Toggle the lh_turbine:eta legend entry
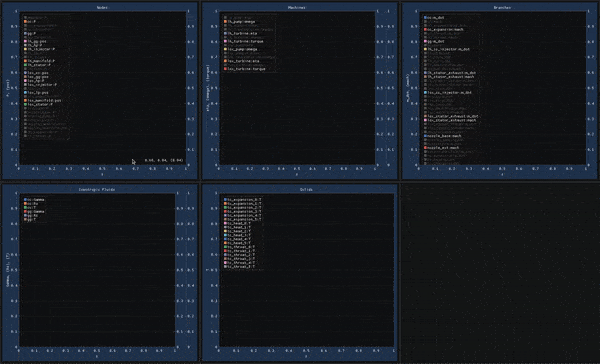The width and height of the screenshot is (600, 364). tap(242, 34)
